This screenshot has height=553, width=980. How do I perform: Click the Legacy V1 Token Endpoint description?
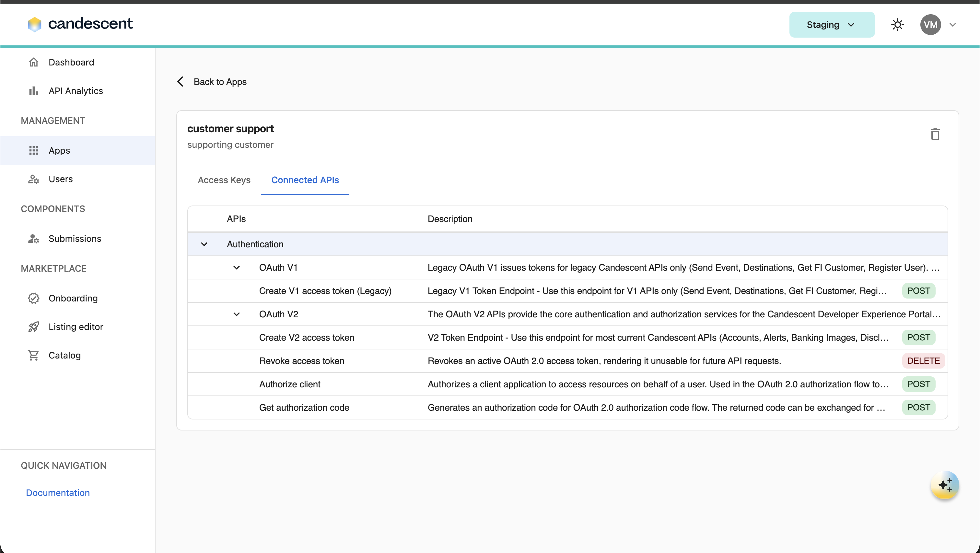point(657,291)
